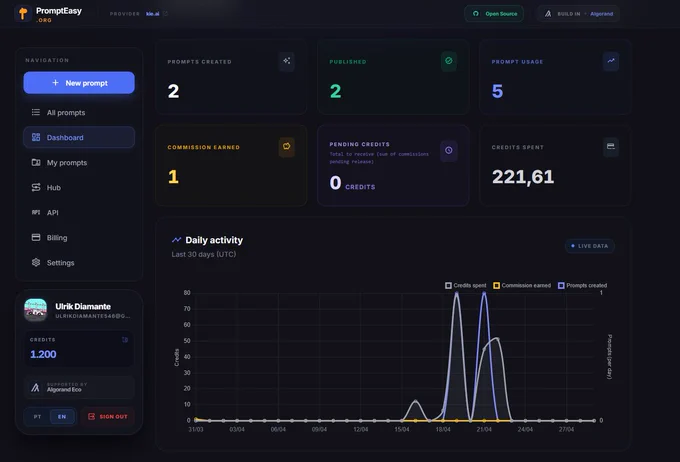Click the Prompt Usage value 5
The height and width of the screenshot is (462, 680).
tap(497, 91)
